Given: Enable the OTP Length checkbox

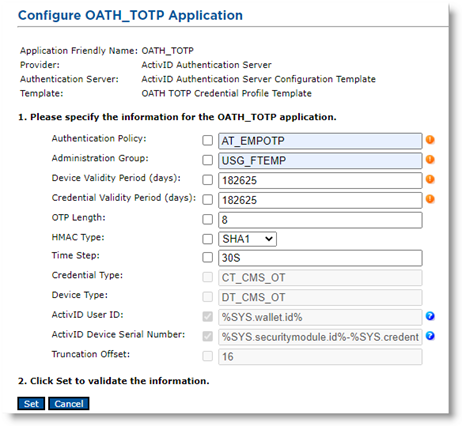Looking at the screenshot, I should coord(207,219).
